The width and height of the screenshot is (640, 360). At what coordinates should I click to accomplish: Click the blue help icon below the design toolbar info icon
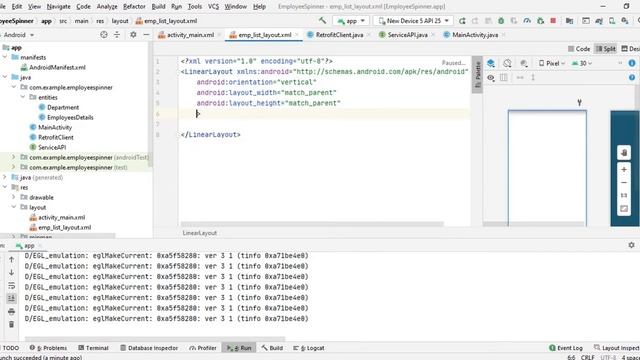pos(632,78)
